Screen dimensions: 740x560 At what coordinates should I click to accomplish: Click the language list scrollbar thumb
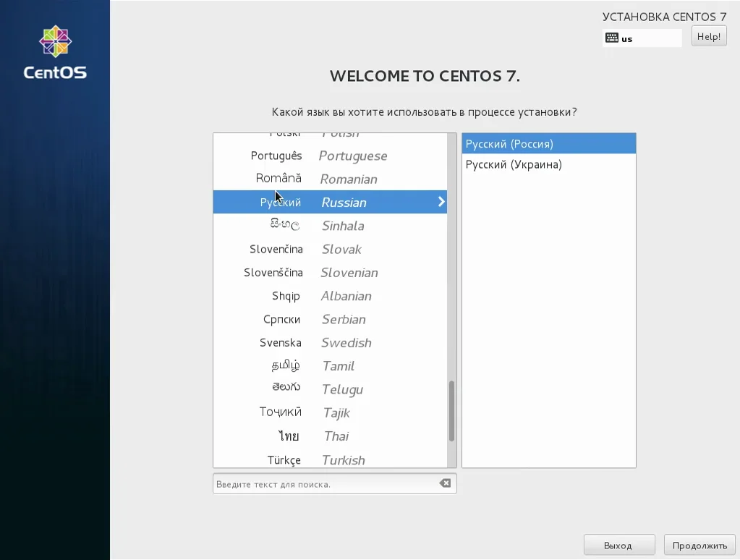pos(451,411)
